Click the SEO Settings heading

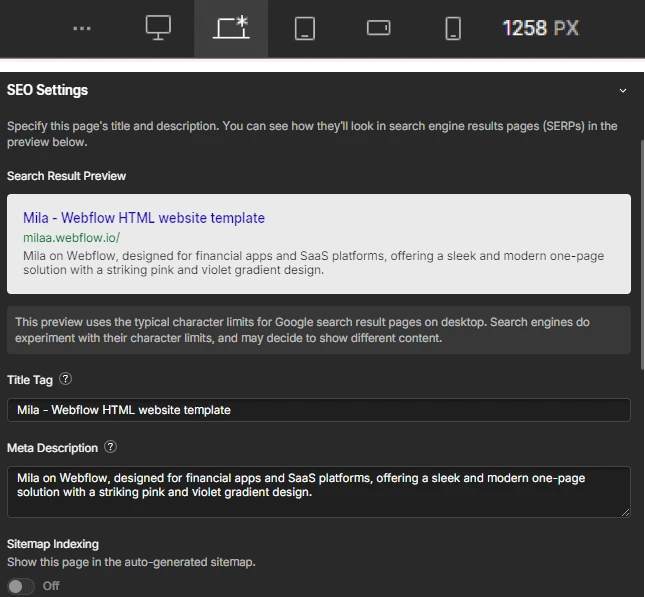tap(47, 90)
